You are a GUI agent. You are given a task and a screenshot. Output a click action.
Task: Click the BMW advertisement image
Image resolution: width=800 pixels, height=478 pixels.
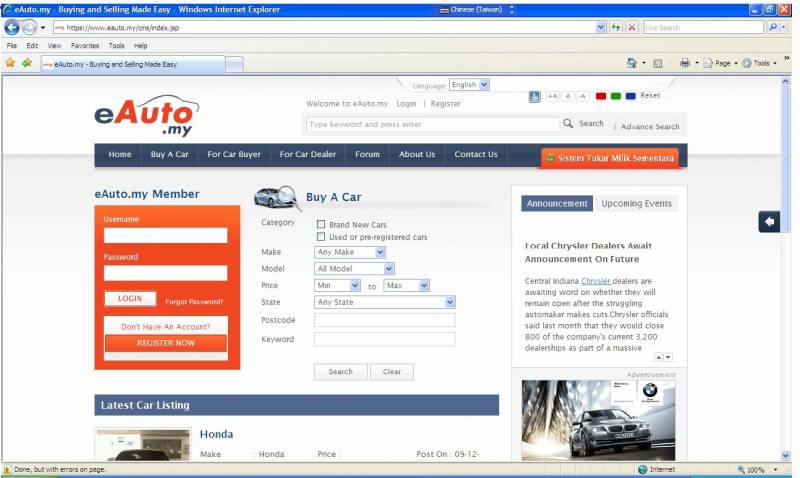pyautogui.click(x=598, y=420)
